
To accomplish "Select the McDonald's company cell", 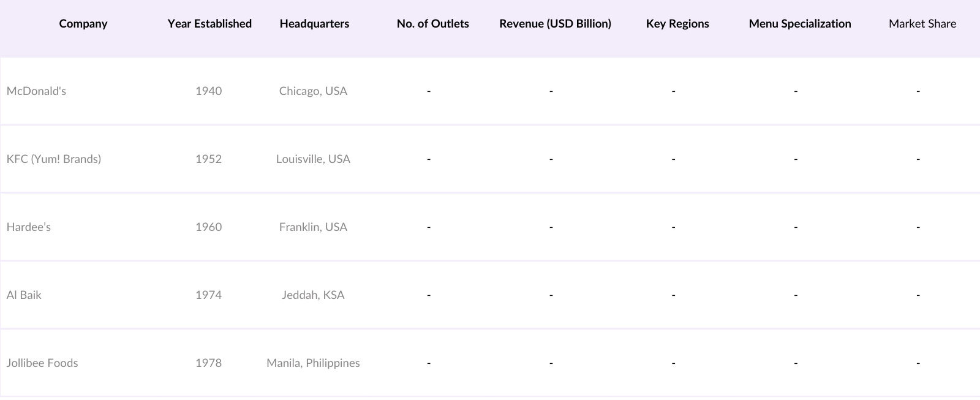I will click(36, 91).
